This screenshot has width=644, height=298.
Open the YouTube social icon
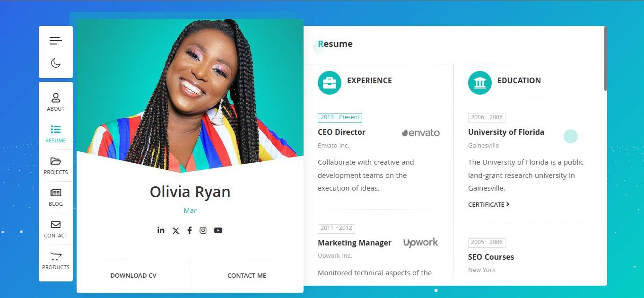point(218,230)
